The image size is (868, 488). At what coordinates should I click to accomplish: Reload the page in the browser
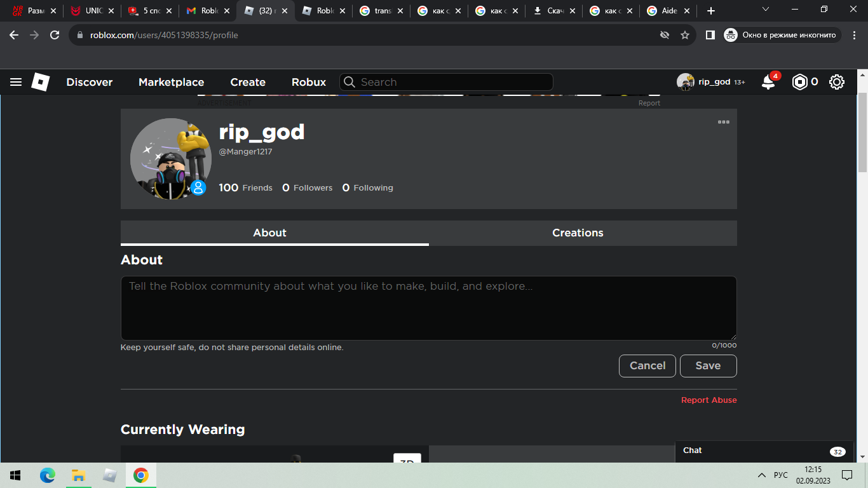[x=55, y=35]
